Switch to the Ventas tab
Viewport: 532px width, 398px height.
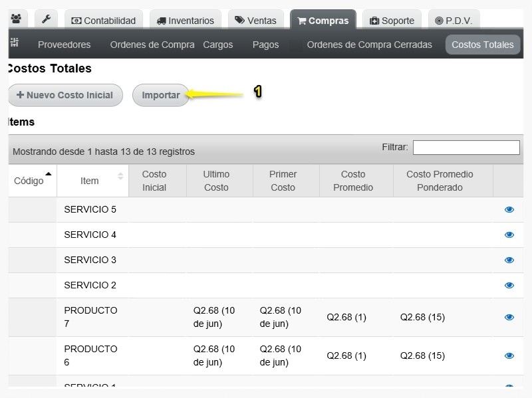[255, 21]
